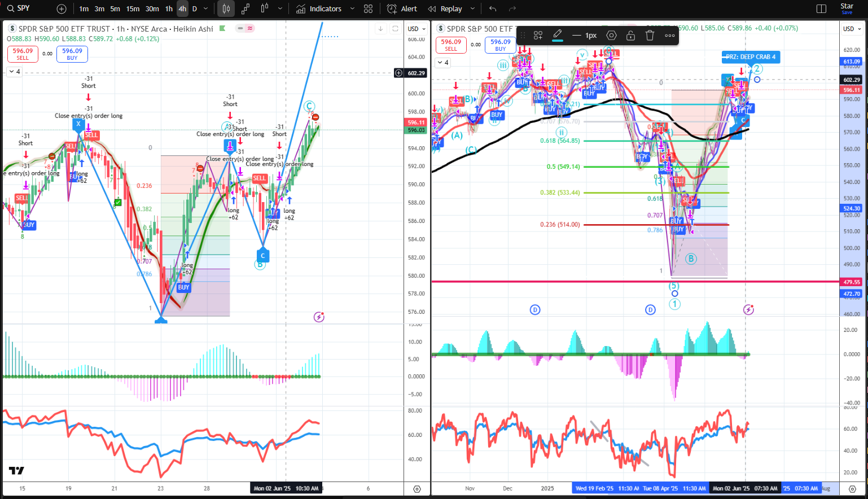
Task: Select the candlestick chart style icon
Action: (x=226, y=9)
